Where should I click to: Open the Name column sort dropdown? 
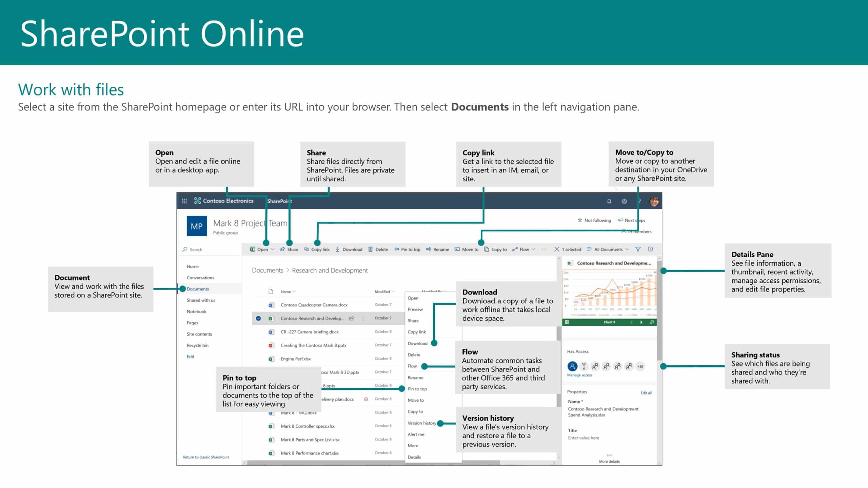294,291
